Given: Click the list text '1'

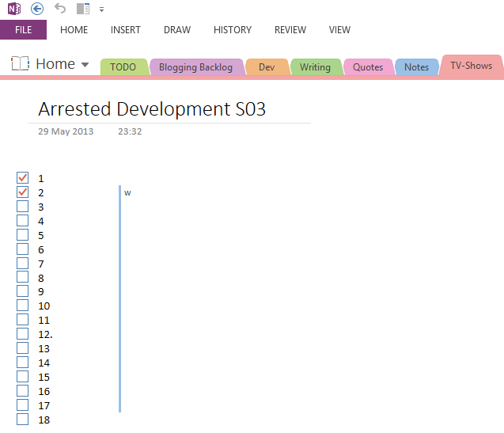Looking at the screenshot, I should (41, 179).
